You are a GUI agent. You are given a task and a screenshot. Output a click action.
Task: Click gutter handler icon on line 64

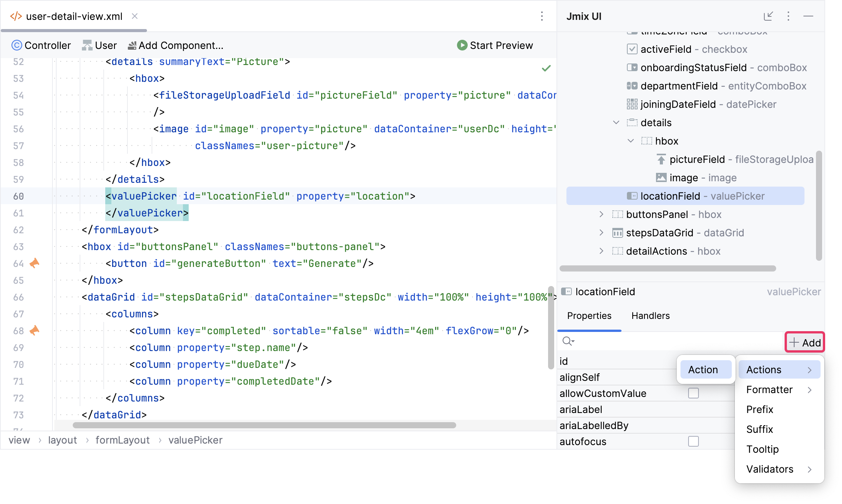click(x=34, y=263)
